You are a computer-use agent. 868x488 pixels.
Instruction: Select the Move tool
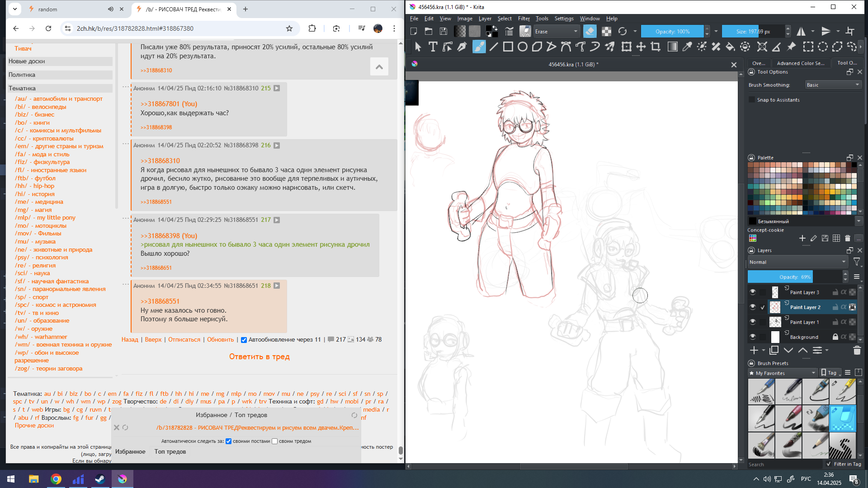[641, 47]
